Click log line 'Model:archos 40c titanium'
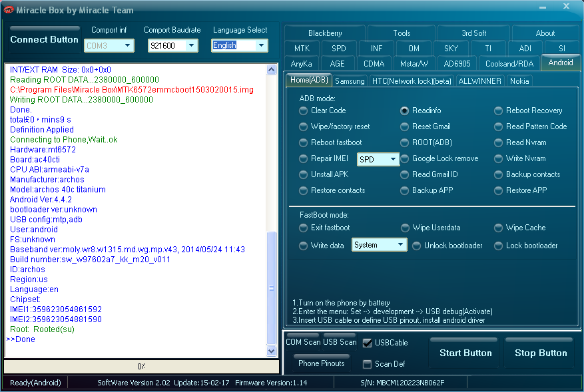Viewport: 584px width, 392px height. 58,190
